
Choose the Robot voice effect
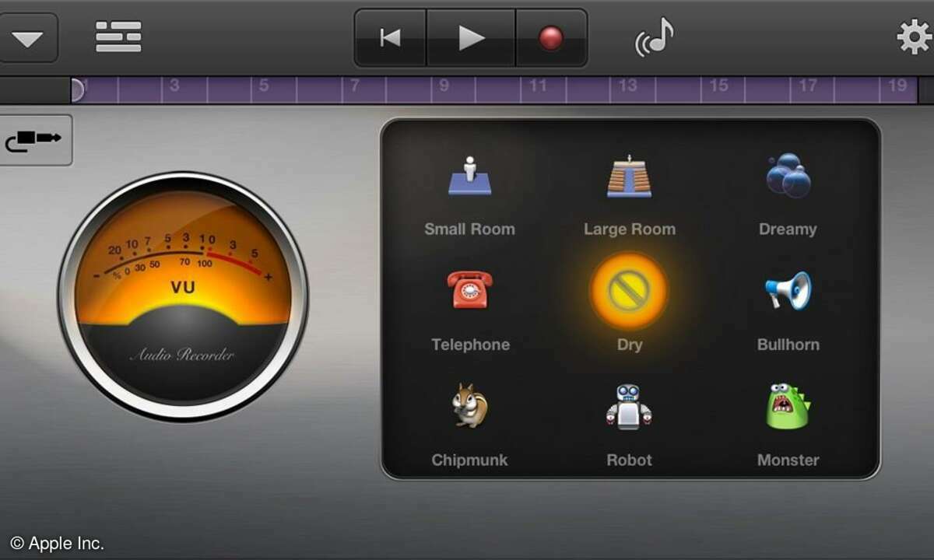pos(629,407)
